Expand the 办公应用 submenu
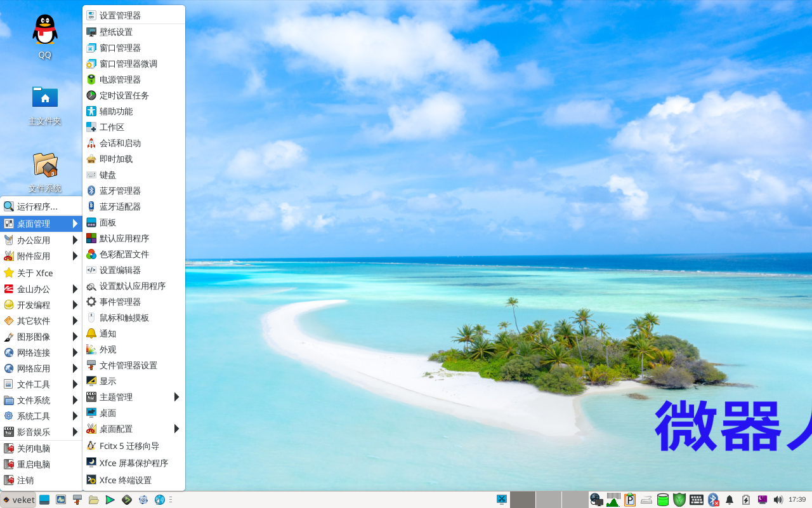Image resolution: width=812 pixels, height=508 pixels. coord(42,240)
